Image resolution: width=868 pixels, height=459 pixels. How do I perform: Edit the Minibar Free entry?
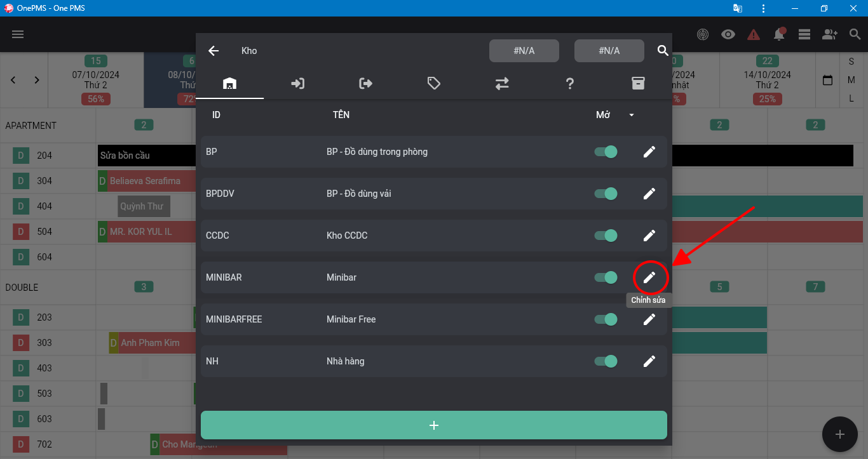pyautogui.click(x=649, y=319)
